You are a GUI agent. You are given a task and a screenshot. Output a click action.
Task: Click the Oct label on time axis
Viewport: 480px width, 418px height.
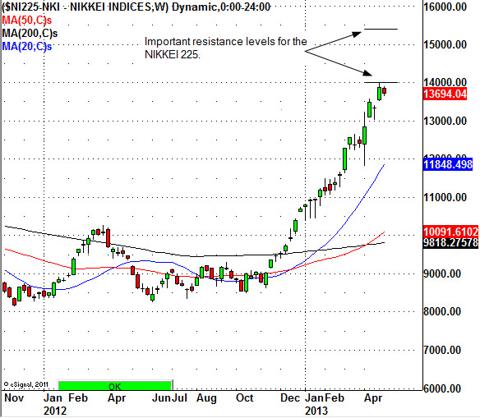244,398
